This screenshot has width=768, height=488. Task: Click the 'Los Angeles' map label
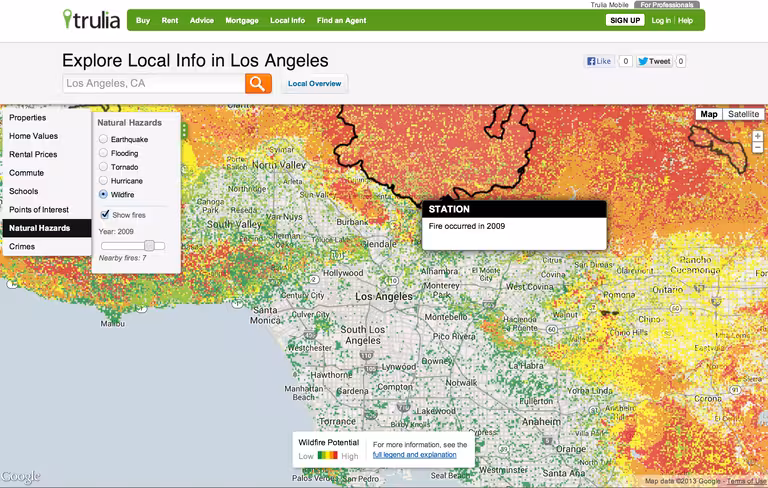point(384,296)
